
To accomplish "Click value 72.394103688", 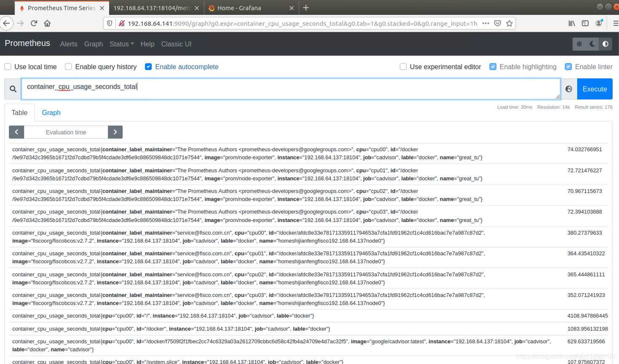I will pyautogui.click(x=584, y=211).
